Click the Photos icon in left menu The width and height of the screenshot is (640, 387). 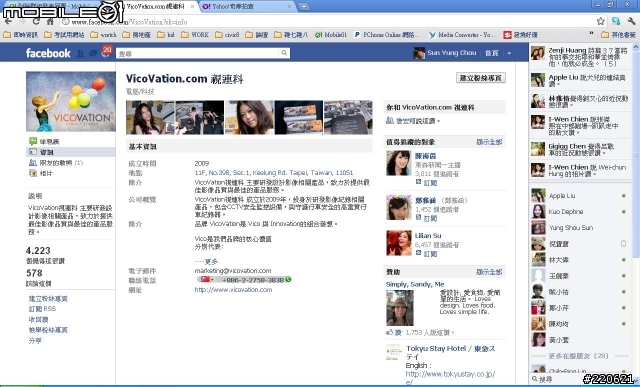tap(33, 173)
